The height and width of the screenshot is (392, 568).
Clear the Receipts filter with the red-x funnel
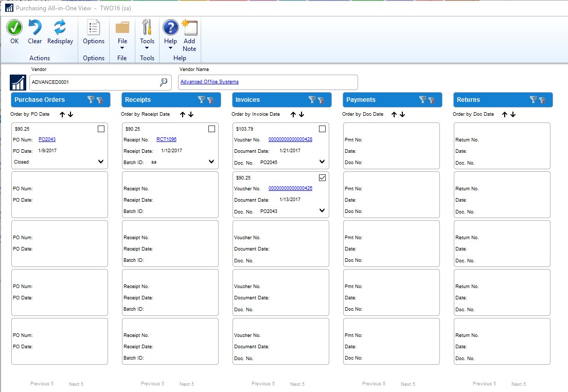point(210,100)
